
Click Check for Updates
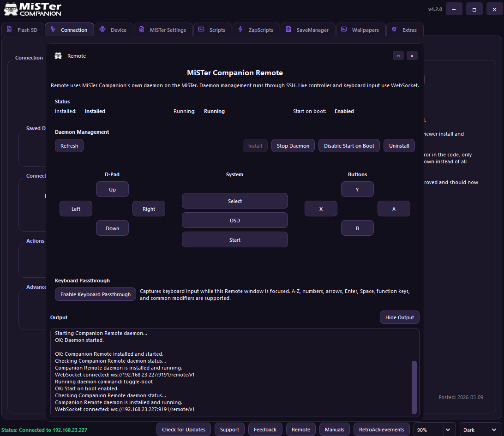tap(184, 429)
